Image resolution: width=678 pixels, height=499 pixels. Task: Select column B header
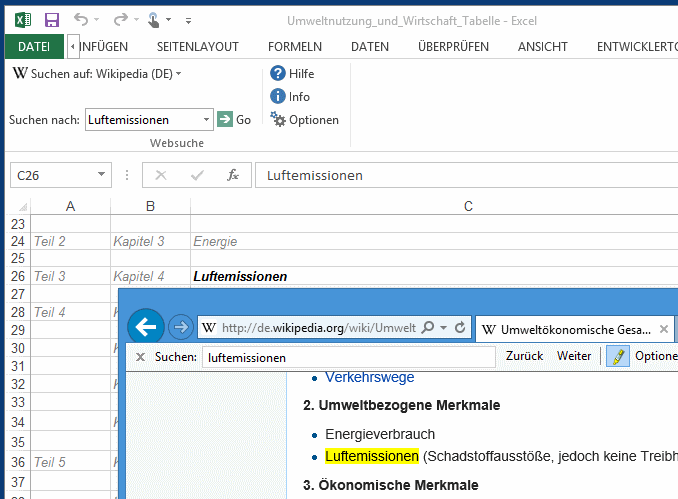click(150, 206)
